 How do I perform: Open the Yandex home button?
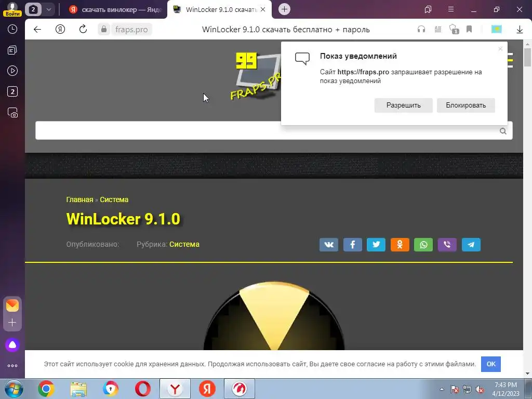point(60,29)
